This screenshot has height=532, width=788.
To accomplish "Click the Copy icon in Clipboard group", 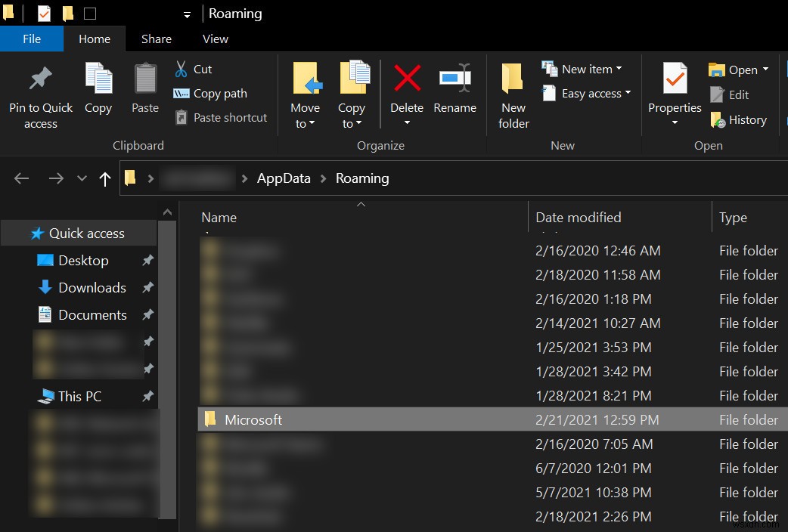I will (x=98, y=80).
